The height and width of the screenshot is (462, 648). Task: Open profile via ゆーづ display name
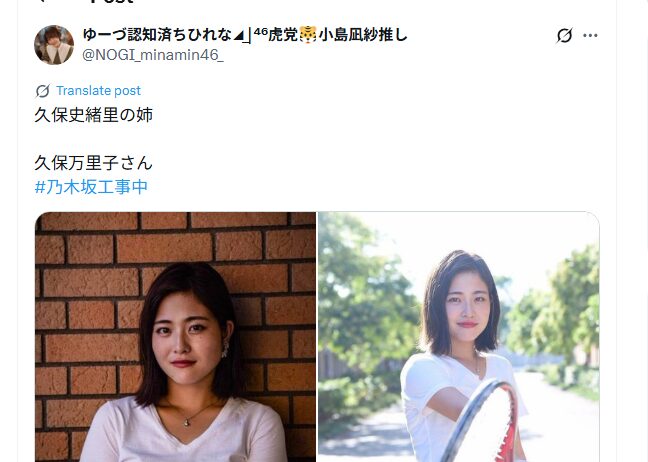(157, 35)
